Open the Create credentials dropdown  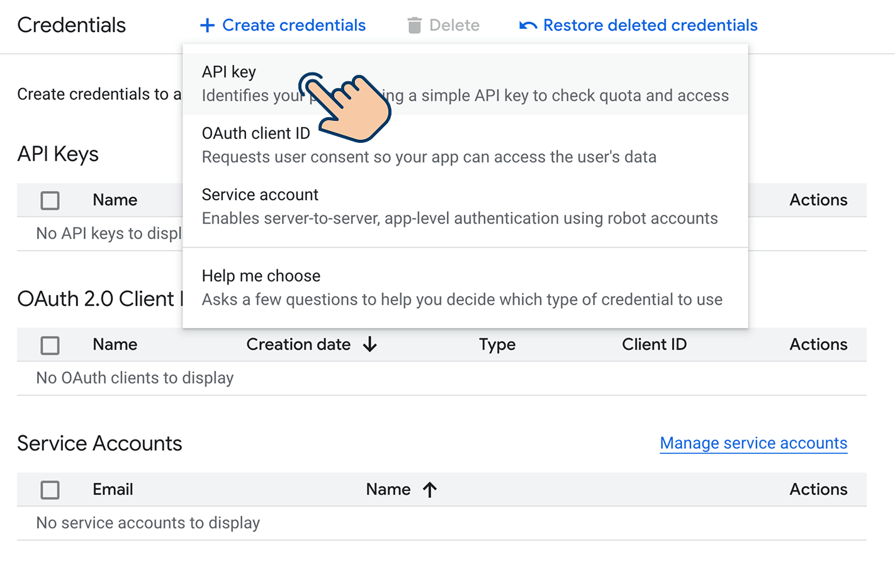tap(293, 25)
